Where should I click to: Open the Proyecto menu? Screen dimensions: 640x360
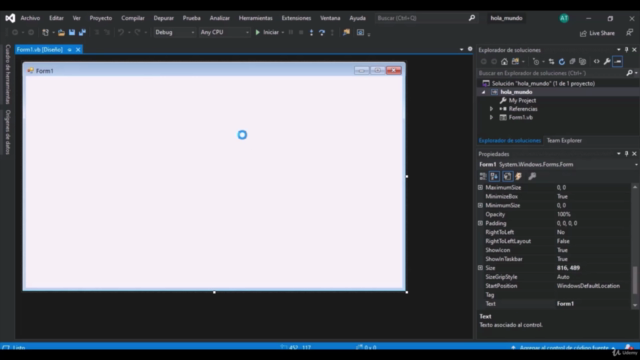point(101,18)
